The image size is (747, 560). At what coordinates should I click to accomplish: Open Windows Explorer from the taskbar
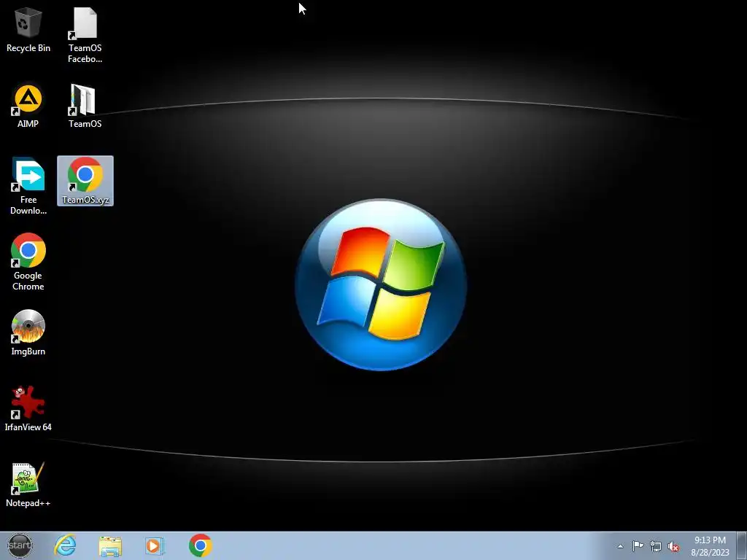(110, 545)
